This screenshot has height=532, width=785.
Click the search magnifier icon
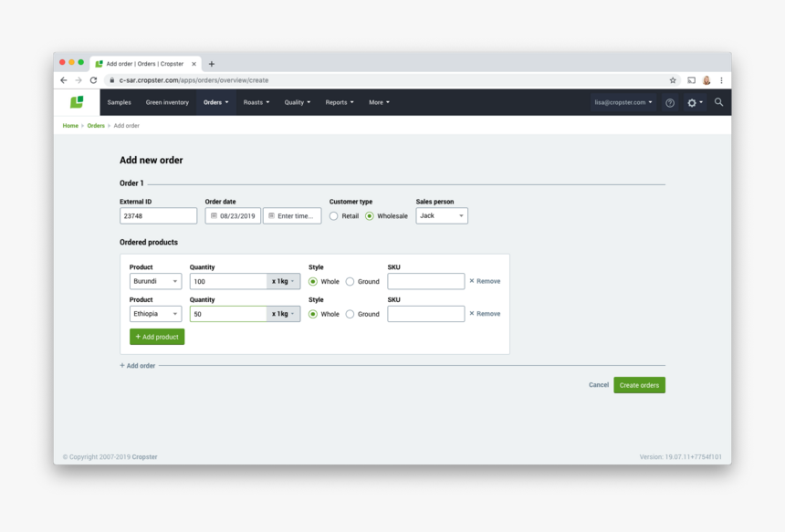point(718,102)
